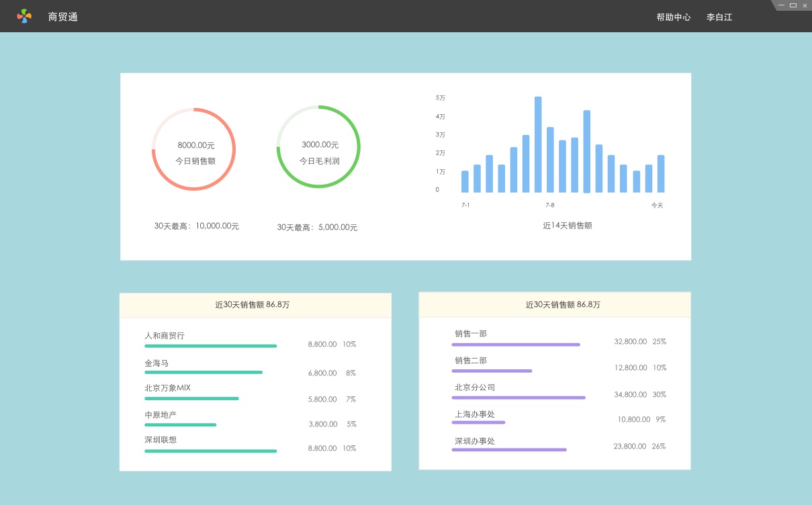Close the 商贸通 window
Screen dimensions: 812x505
805,5
